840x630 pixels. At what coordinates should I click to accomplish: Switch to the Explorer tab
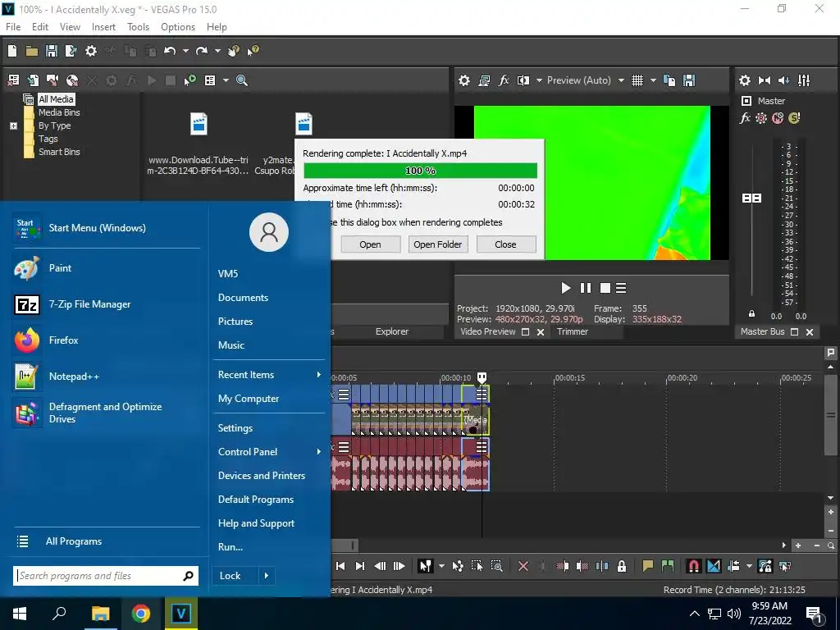coord(391,331)
